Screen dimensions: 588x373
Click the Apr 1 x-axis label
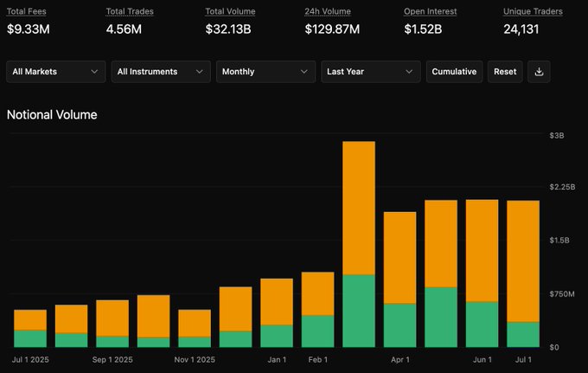(x=400, y=359)
